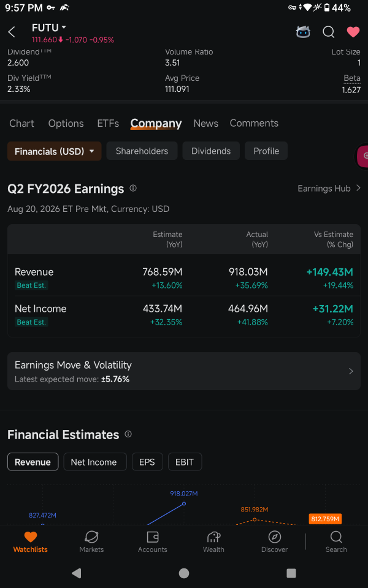Expand the Financials (USD) dropdown
The height and width of the screenshot is (588, 368).
pyautogui.click(x=55, y=151)
